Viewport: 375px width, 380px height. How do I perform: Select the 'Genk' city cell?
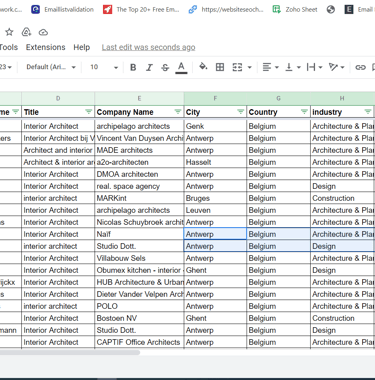pyautogui.click(x=215, y=126)
